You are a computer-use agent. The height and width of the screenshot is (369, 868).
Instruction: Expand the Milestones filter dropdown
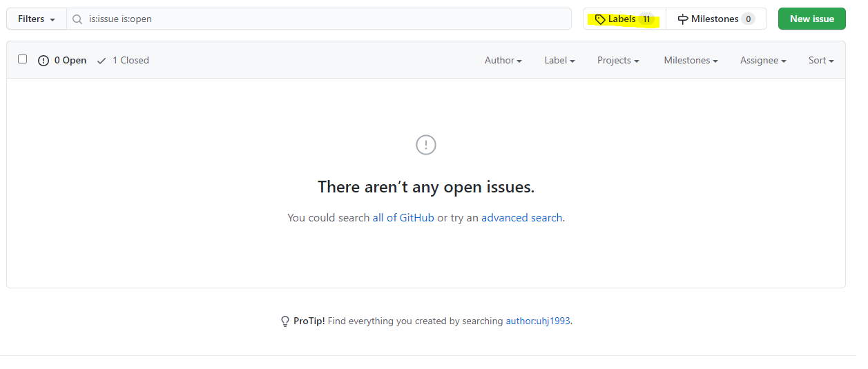point(691,61)
